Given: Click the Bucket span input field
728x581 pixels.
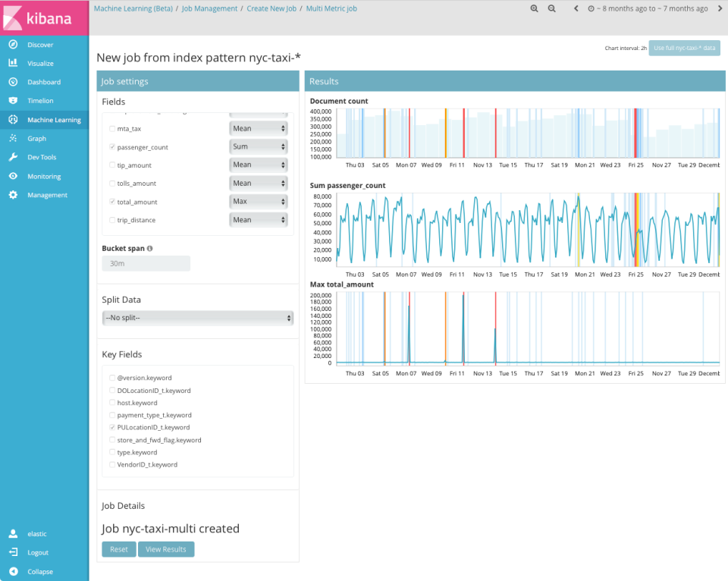Looking at the screenshot, I should click(x=146, y=262).
